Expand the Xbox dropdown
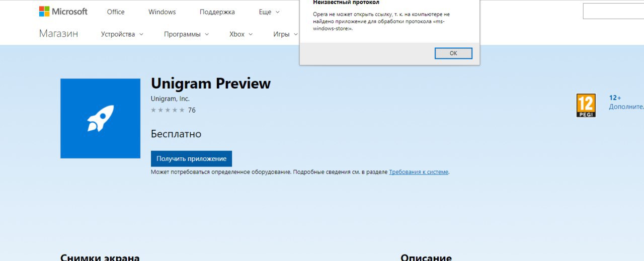 241,34
